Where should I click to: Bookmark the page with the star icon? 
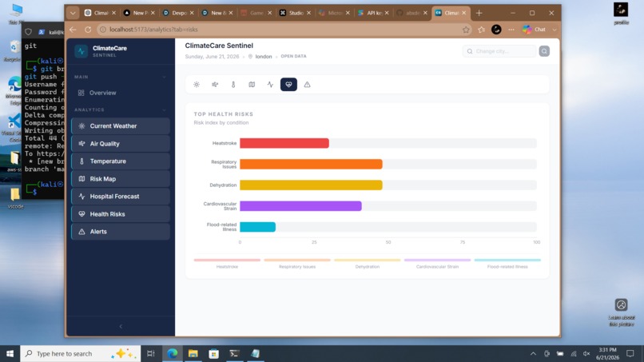pos(466,30)
